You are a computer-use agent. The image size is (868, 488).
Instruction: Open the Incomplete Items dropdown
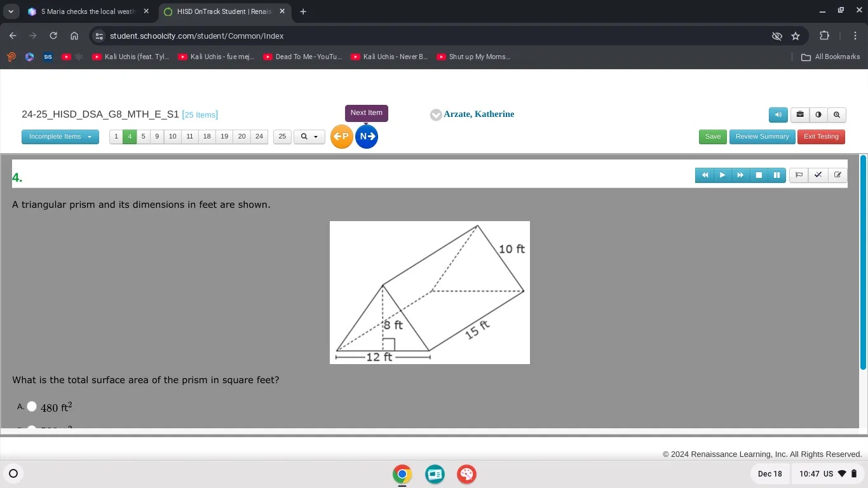(x=60, y=137)
